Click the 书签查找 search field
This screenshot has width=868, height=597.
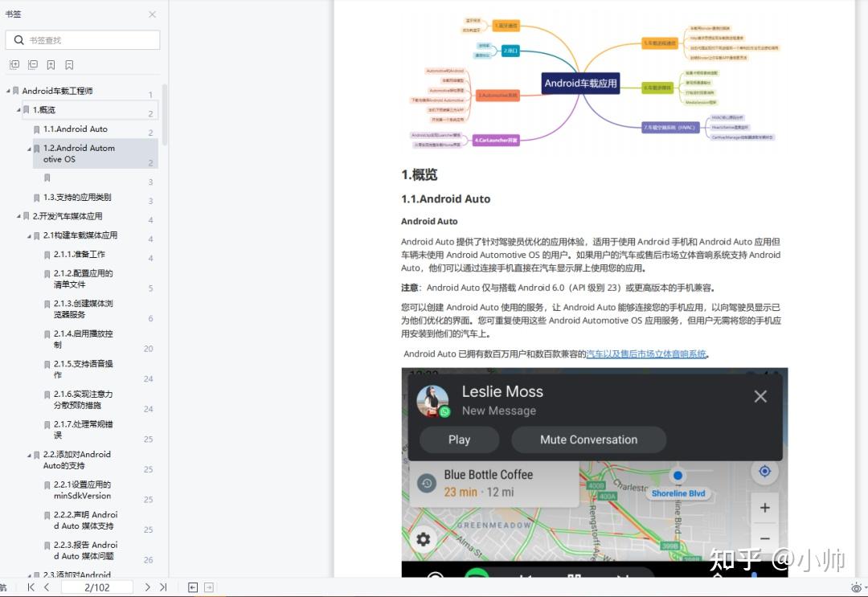[x=83, y=39]
